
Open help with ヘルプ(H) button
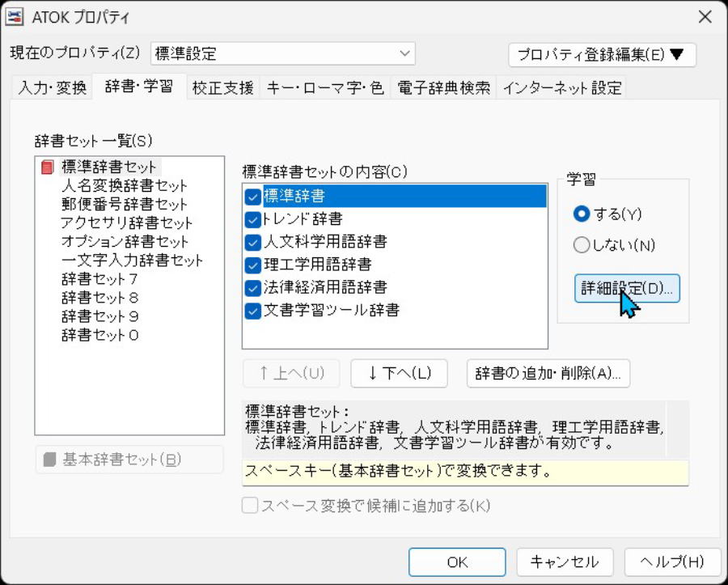pyautogui.click(x=672, y=562)
